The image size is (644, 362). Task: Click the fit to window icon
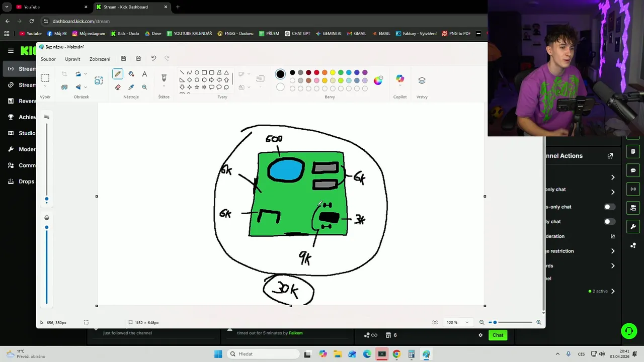click(435, 322)
